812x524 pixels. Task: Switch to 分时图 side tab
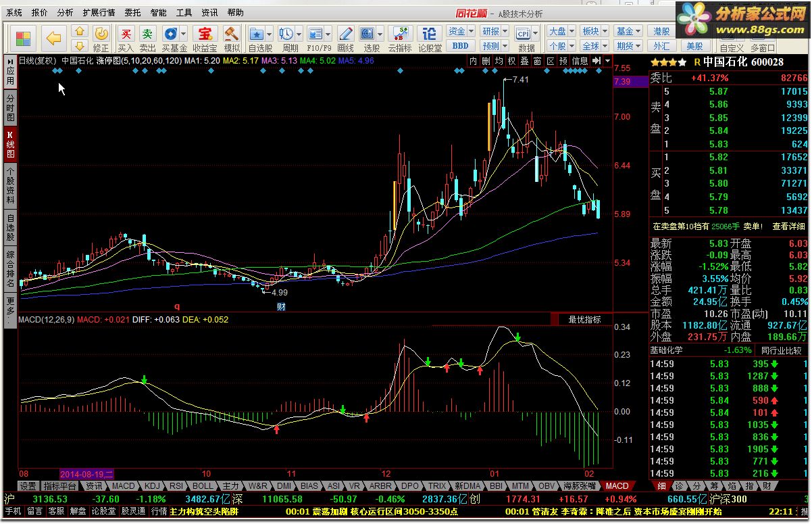tap(10, 108)
